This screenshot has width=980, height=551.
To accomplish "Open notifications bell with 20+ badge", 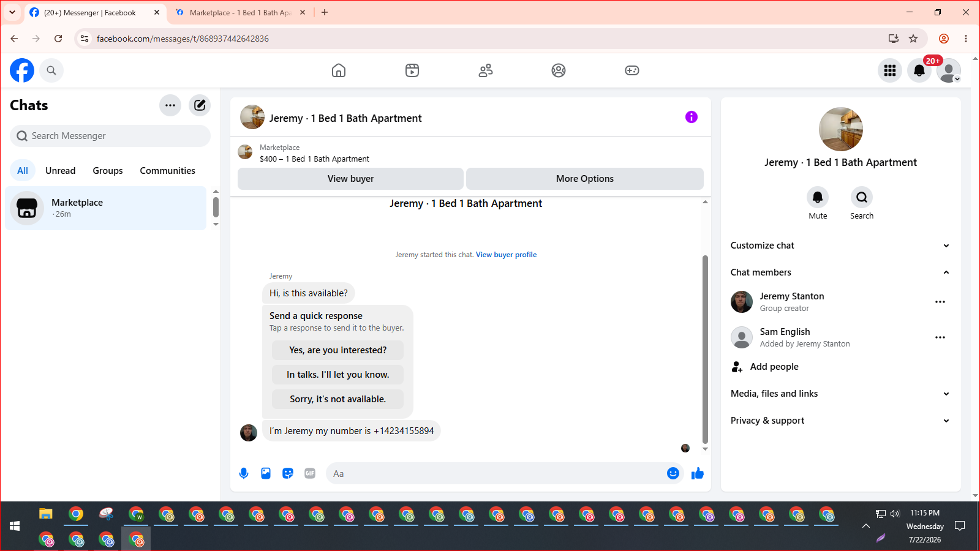I will pyautogui.click(x=919, y=70).
